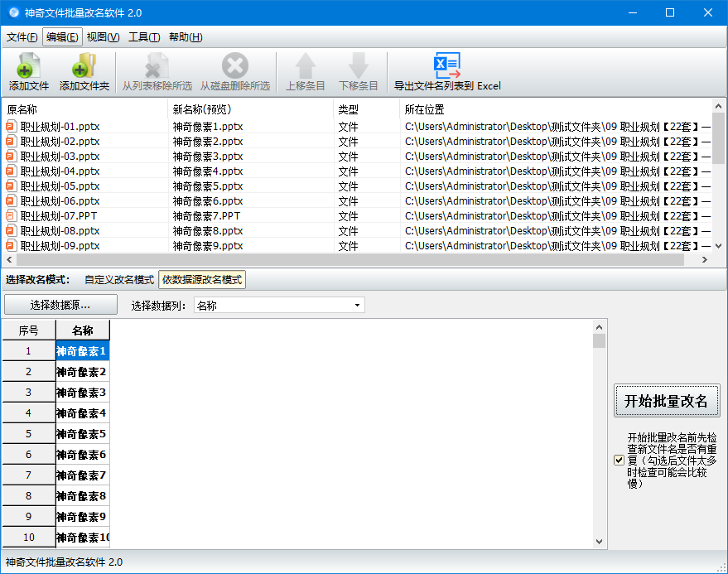Click status bar text 神奇文件批量改名软件 2.0
The height and width of the screenshot is (574, 728).
tap(64, 562)
